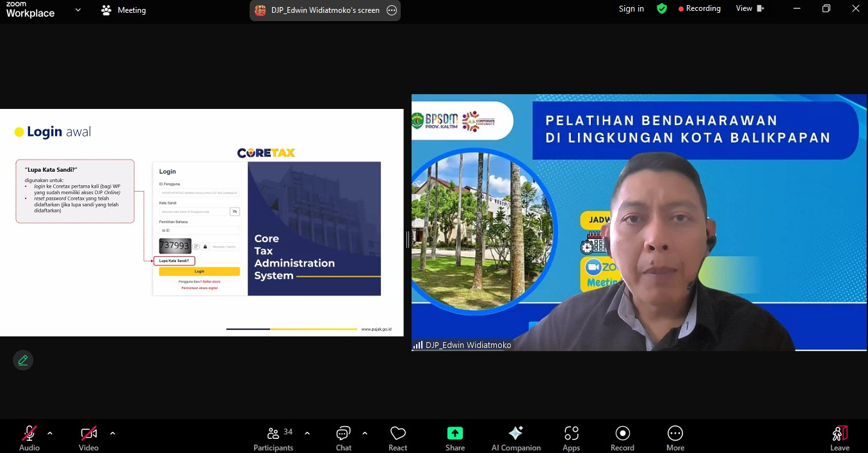Expand the audio settings arrow

[50, 433]
